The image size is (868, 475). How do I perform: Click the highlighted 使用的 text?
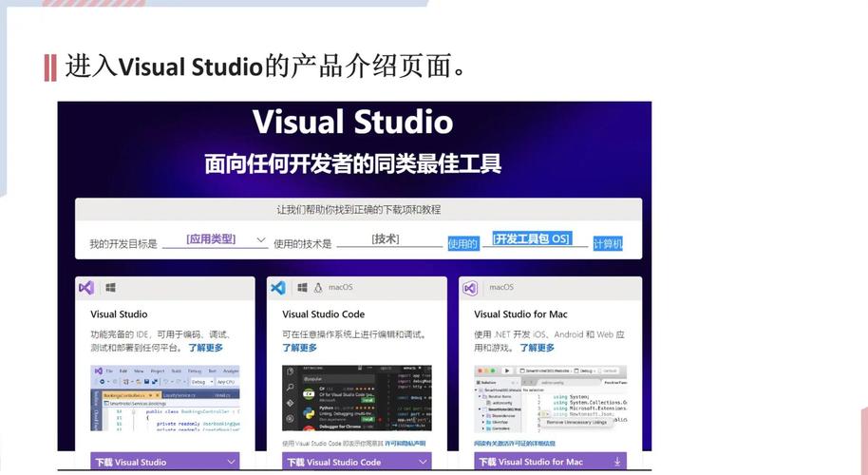coord(462,243)
